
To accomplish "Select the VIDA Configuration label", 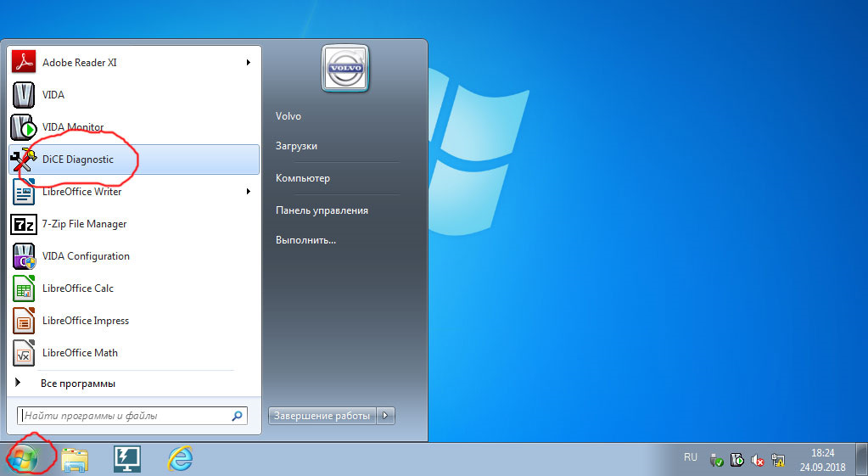I will pyautogui.click(x=86, y=256).
